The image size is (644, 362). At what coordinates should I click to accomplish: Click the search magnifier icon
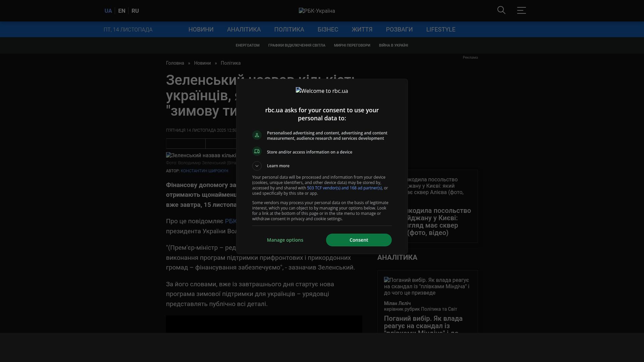pyautogui.click(x=501, y=10)
